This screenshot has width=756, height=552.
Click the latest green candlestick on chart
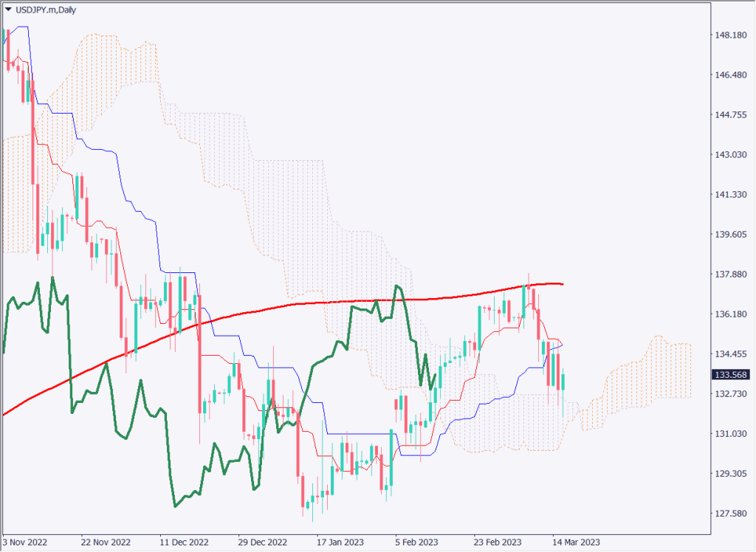point(563,382)
